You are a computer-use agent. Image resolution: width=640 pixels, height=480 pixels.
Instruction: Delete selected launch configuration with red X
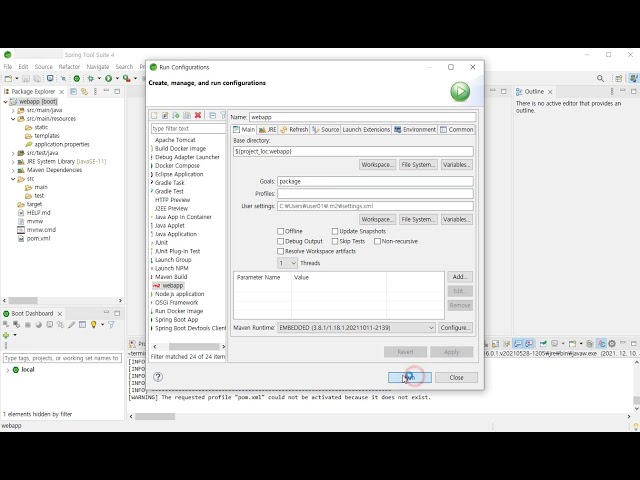pos(198,116)
